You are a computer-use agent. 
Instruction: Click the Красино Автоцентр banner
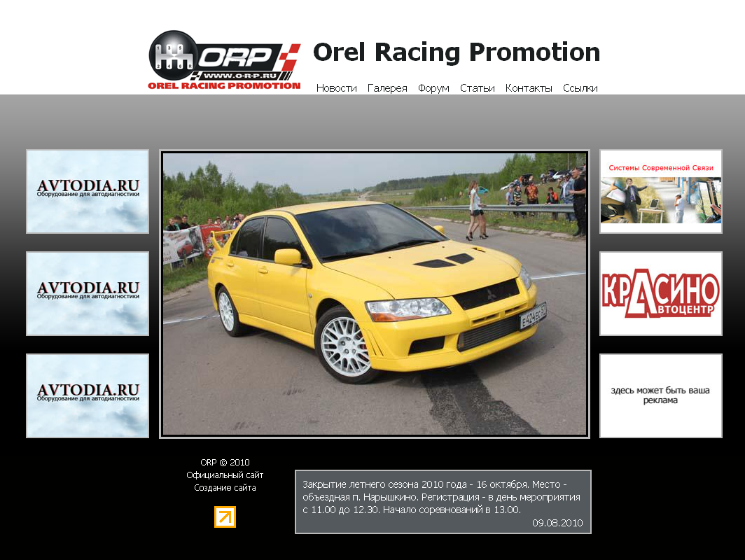[x=661, y=293]
